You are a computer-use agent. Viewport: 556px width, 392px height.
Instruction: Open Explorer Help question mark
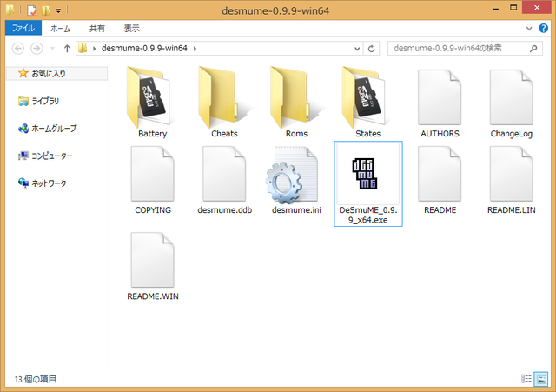coord(543,28)
